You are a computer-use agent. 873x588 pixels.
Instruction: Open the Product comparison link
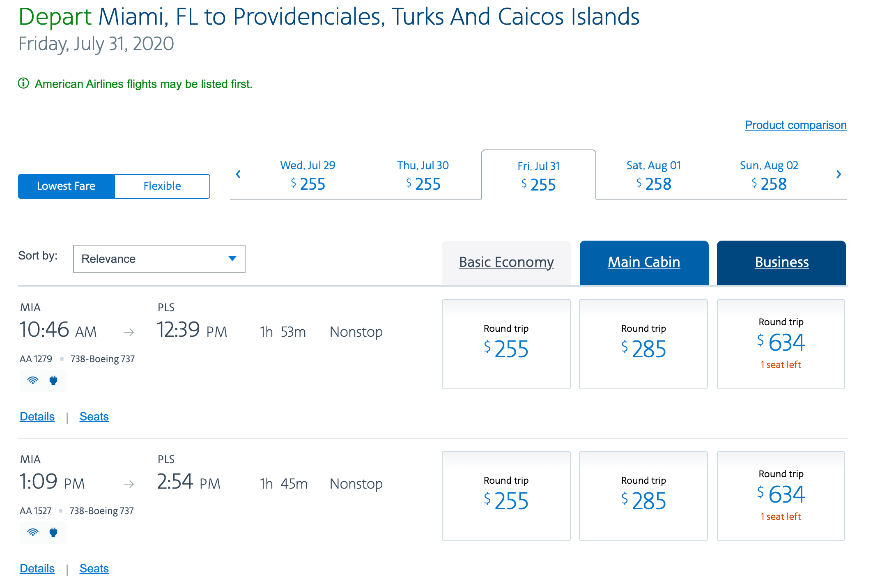coord(795,125)
